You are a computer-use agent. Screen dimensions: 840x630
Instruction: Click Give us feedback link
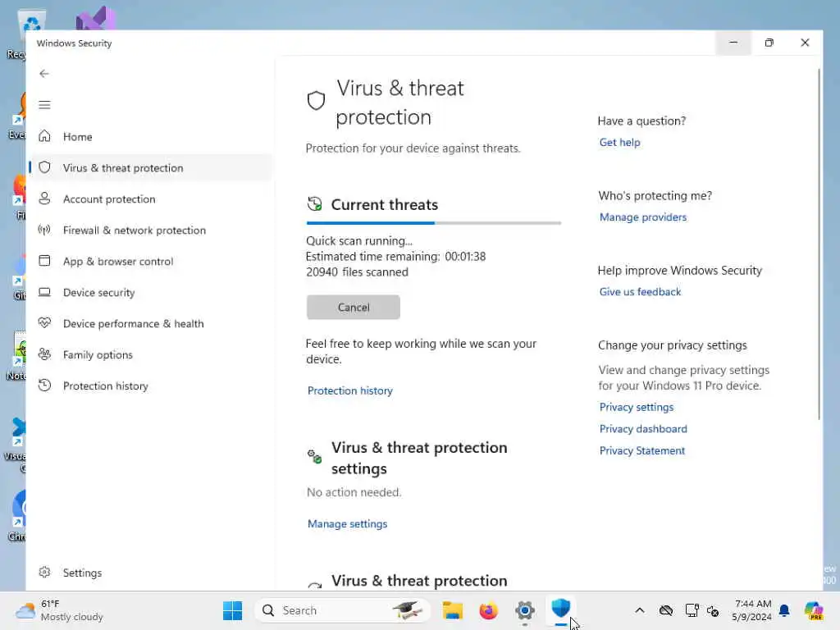640,291
